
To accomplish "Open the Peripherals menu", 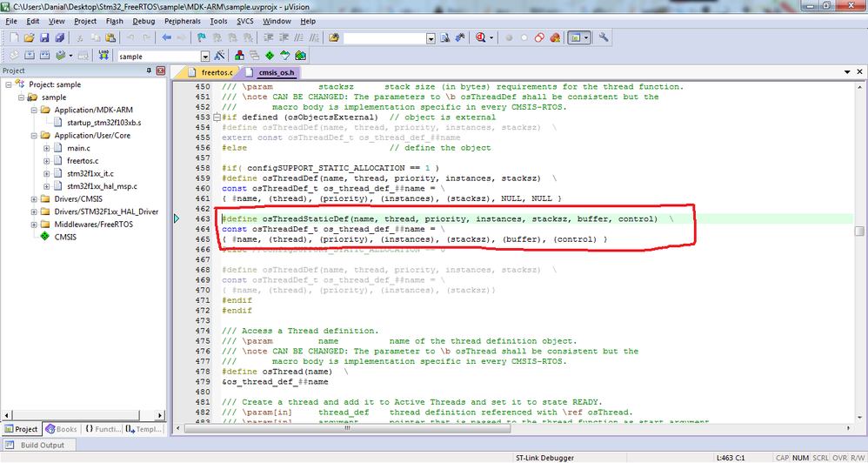I will pos(183,21).
